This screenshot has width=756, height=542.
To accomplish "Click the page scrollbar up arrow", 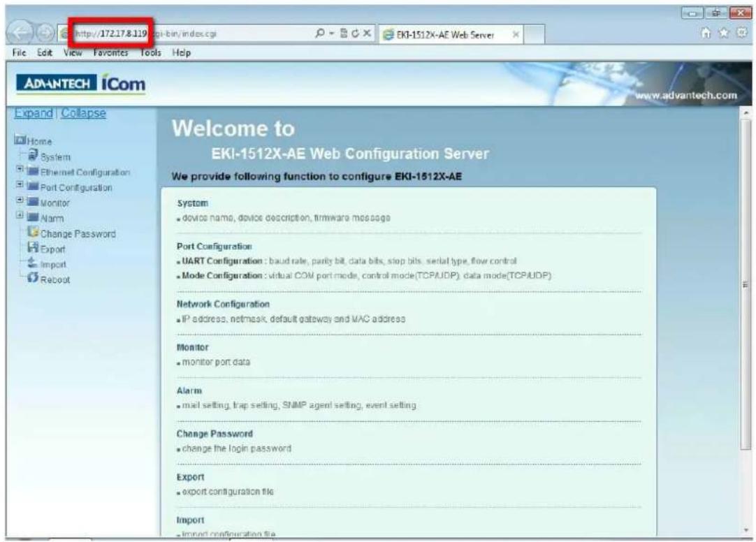I will coord(746,113).
